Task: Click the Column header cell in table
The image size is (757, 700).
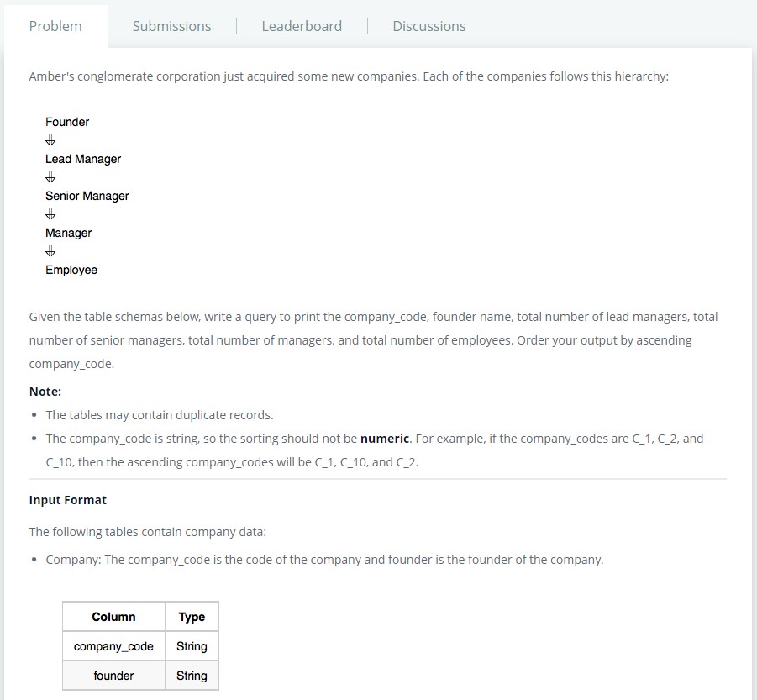Action: (x=113, y=617)
